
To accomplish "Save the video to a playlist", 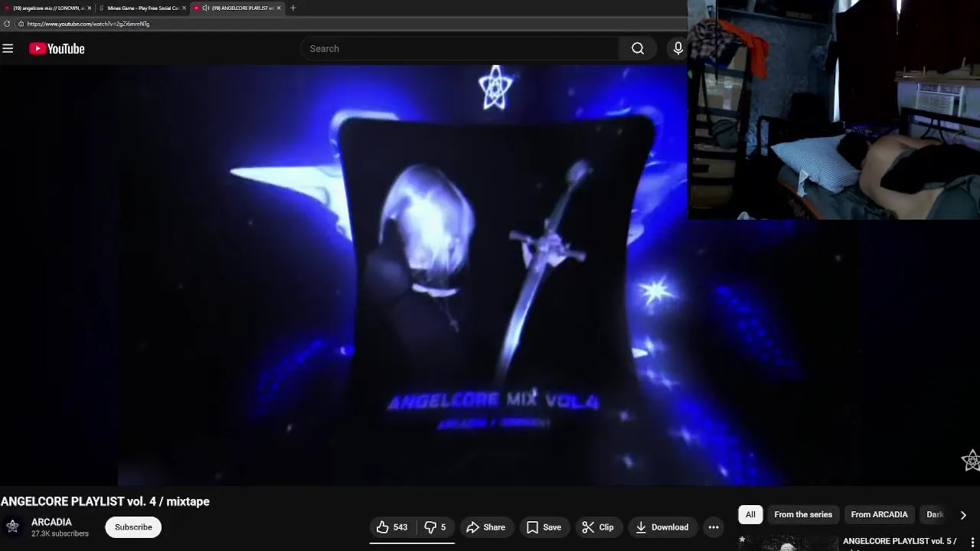I will 544,527.
